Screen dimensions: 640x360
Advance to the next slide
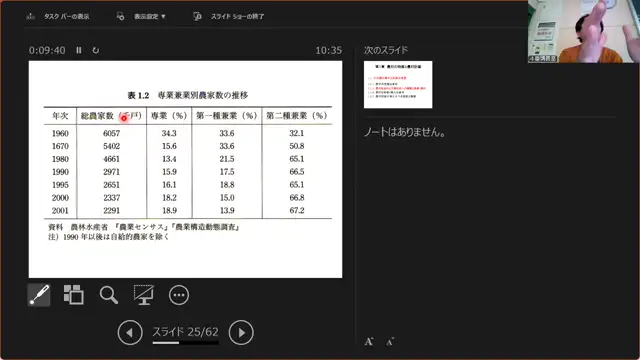tap(241, 333)
